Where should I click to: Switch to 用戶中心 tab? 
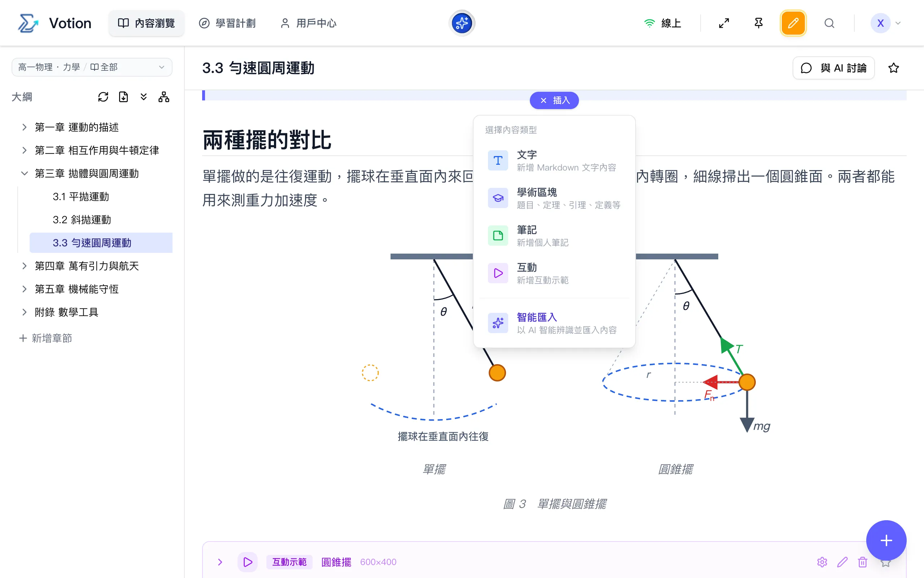pyautogui.click(x=309, y=23)
